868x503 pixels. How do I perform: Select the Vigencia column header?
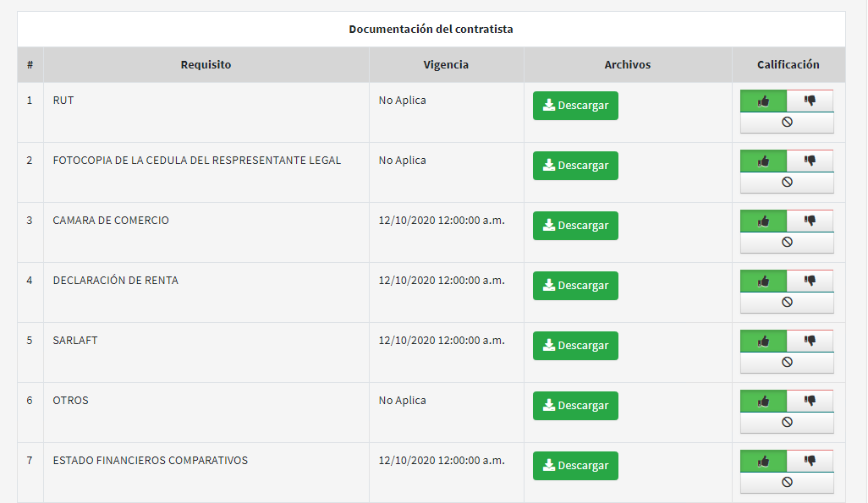tap(446, 65)
